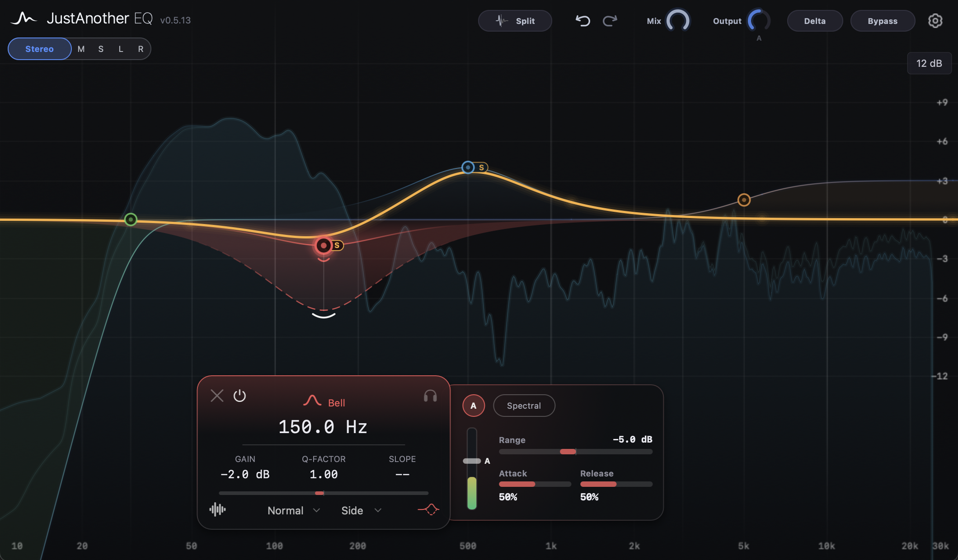Solo the band via the headphone icon
958x560 pixels.
pos(429,397)
